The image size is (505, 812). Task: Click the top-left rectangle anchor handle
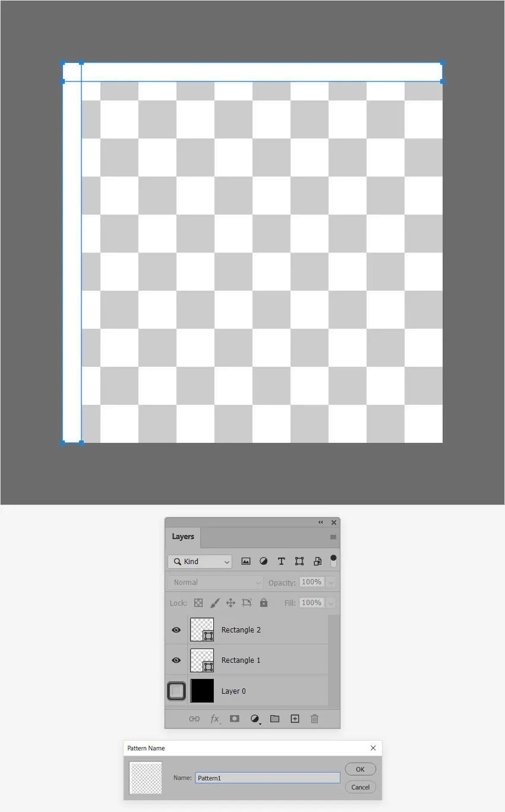(63, 62)
